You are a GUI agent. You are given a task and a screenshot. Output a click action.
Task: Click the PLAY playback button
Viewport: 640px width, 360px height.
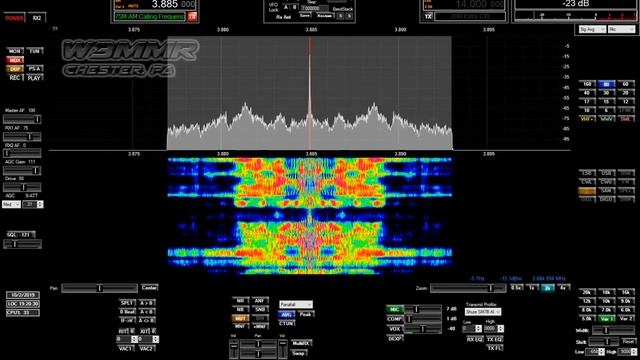click(x=35, y=78)
